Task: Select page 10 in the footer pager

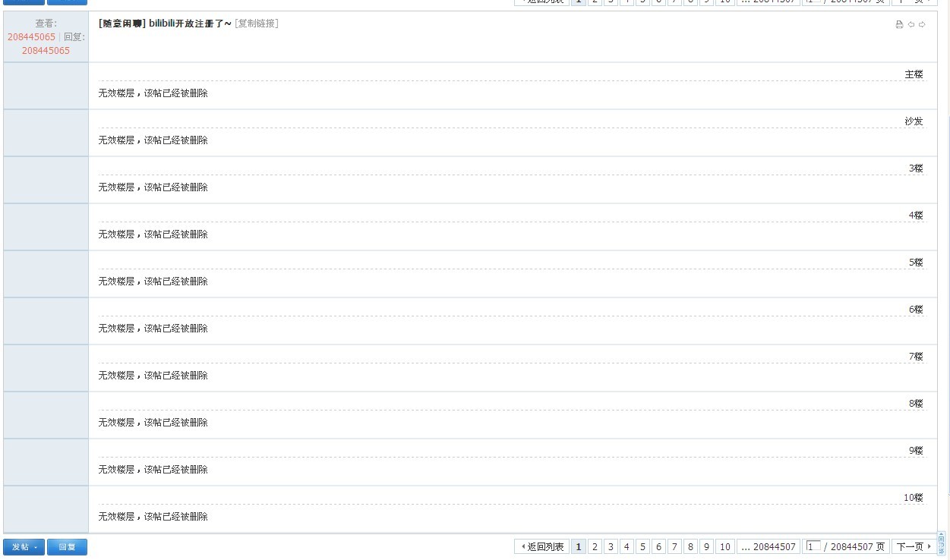Action: coord(725,546)
